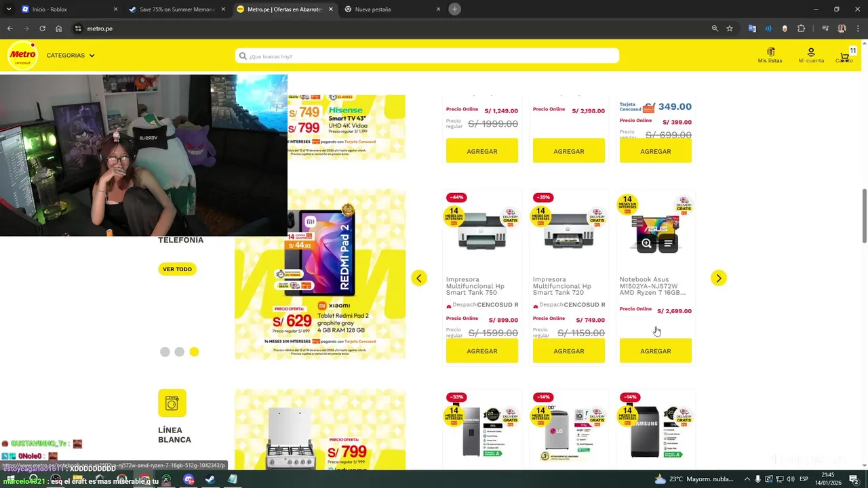Click the translate extension icon in the toolbar

752,28
